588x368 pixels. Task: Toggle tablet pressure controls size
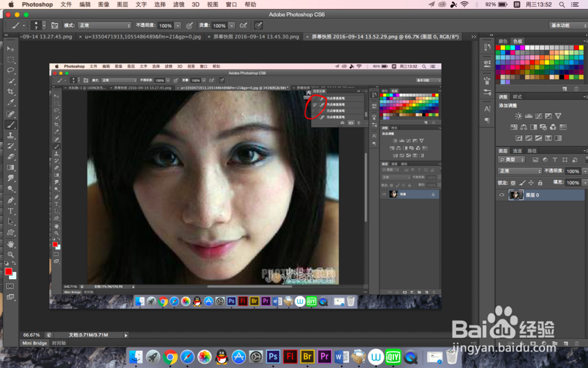pyautogui.click(x=258, y=25)
